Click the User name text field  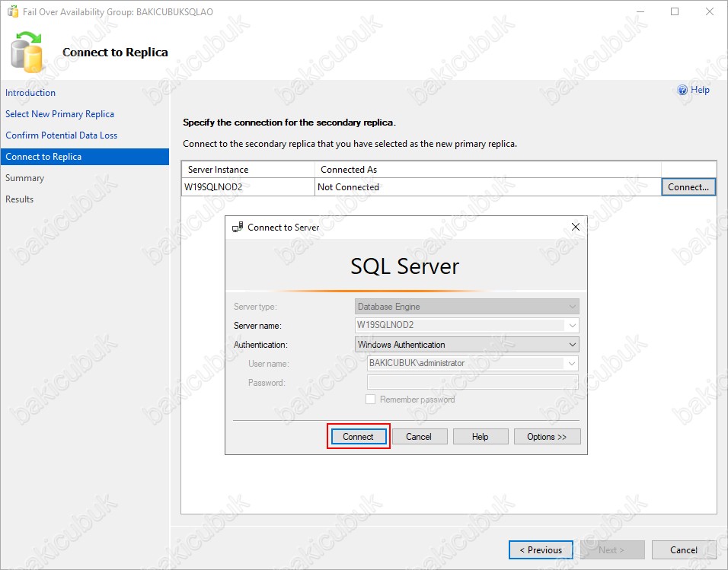pos(466,364)
